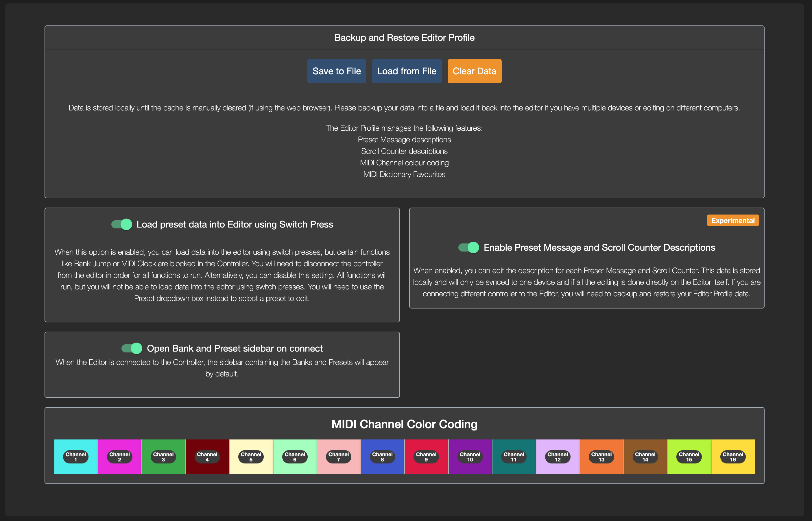The image size is (812, 521).
Task: Choose the Channel 10 purple color swatch
Action: (x=470, y=457)
